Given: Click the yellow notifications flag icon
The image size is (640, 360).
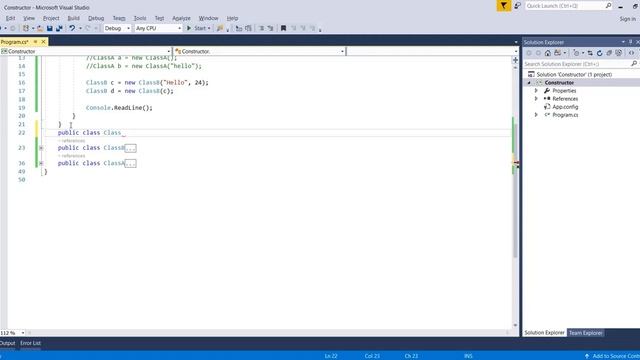Looking at the screenshot, I should 503,6.
